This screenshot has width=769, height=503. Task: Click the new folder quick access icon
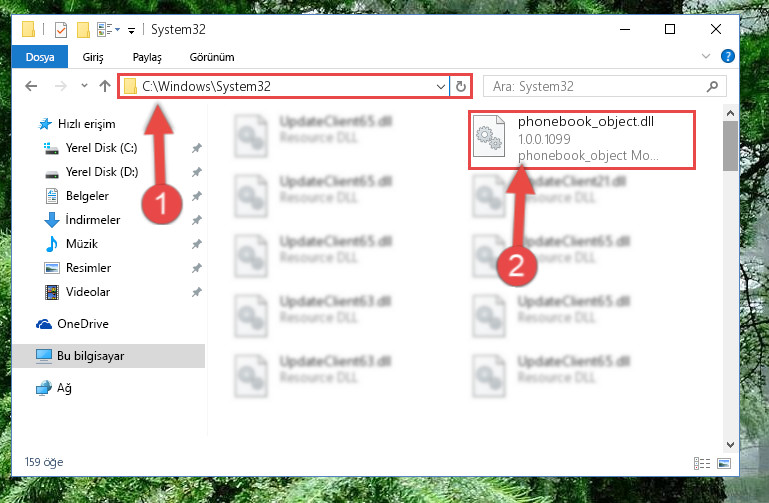point(83,30)
